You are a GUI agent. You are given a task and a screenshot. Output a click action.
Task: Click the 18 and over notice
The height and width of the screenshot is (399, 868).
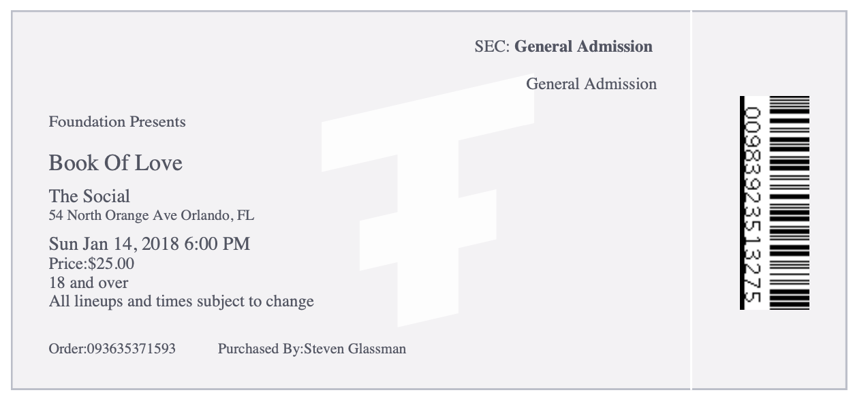pos(89,282)
